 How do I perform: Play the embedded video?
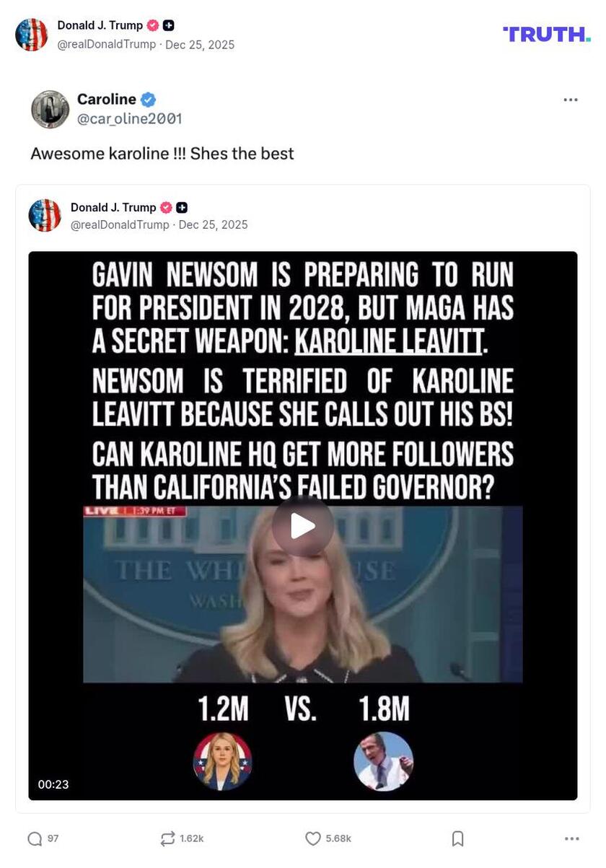303,526
